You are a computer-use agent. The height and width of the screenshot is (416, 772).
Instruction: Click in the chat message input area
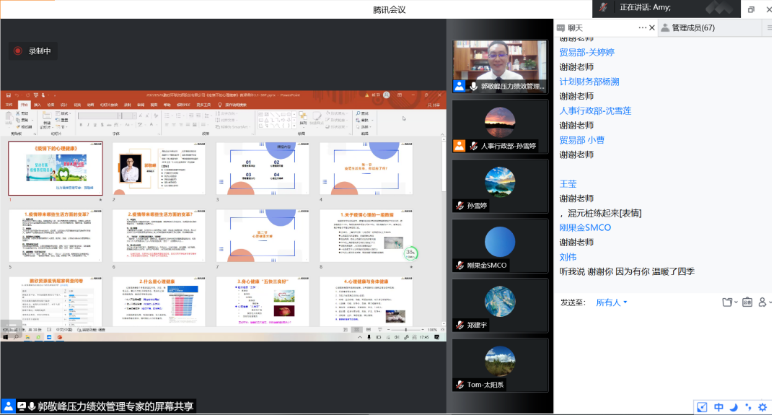pos(660,350)
